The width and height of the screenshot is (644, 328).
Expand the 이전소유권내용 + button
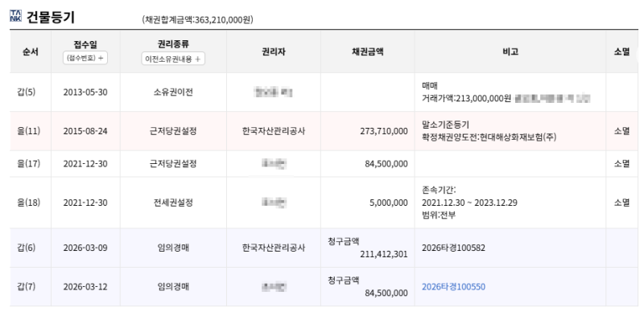[173, 59]
